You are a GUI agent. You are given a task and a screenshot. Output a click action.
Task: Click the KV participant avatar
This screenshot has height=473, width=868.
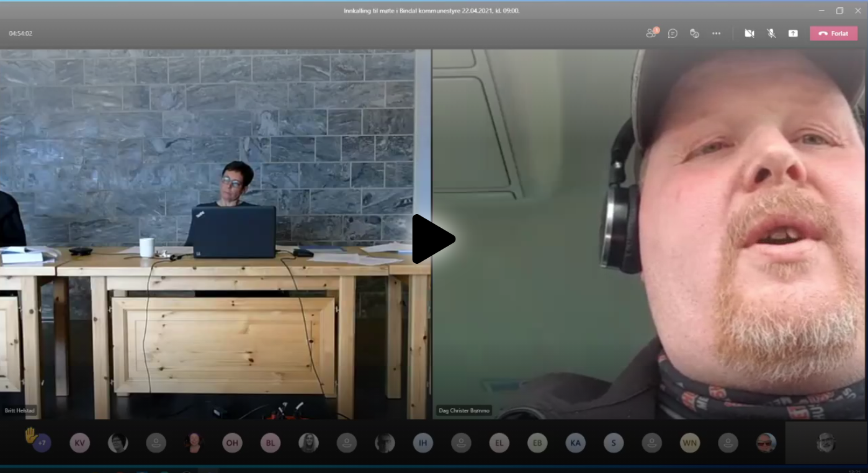[79, 443]
